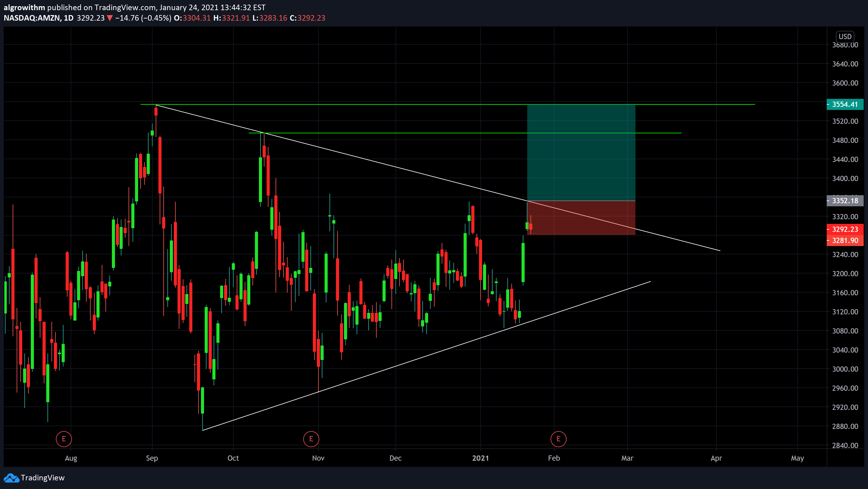This screenshot has height=489, width=868.
Task: Click the 3080.00 price axis label
Action: (x=845, y=331)
